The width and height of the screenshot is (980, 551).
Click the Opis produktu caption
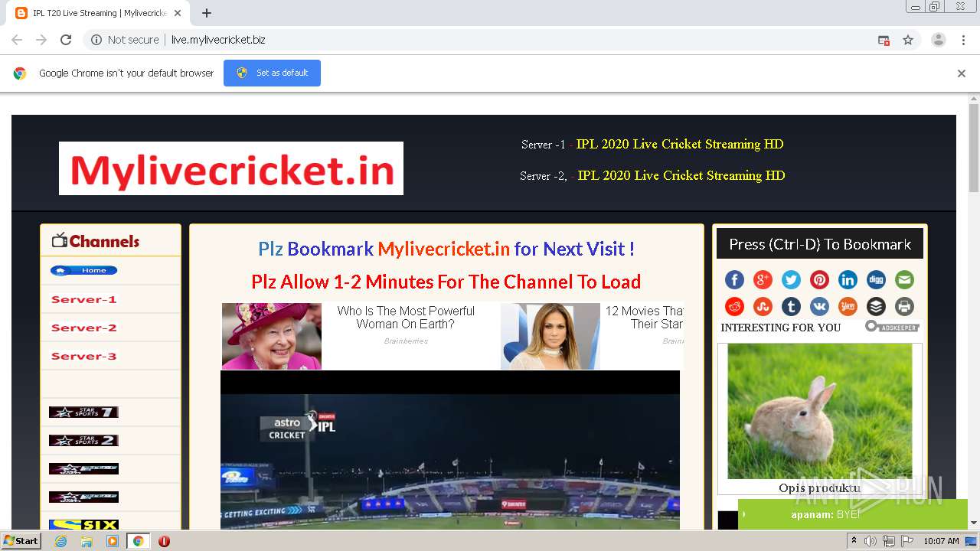point(819,488)
